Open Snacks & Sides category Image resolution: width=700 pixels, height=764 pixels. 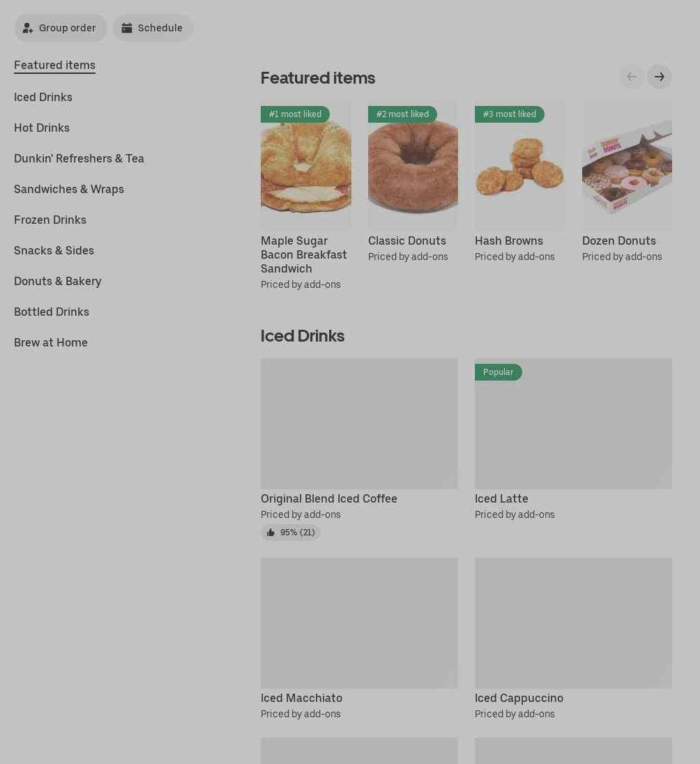[x=54, y=250]
